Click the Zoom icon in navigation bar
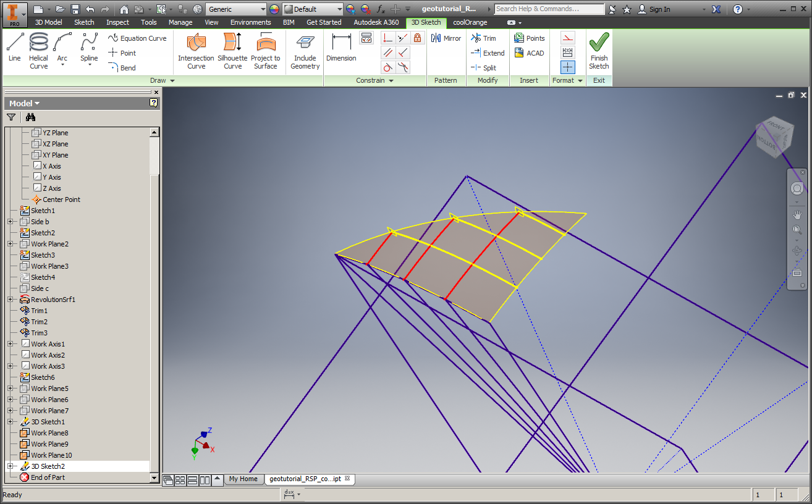This screenshot has height=504, width=812. coord(797,230)
